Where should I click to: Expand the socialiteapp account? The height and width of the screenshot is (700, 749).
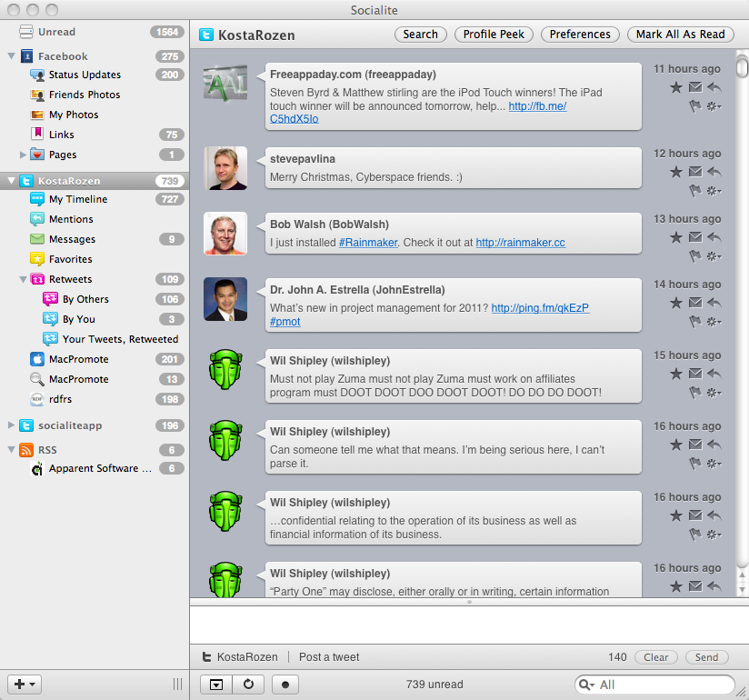tap(11, 425)
